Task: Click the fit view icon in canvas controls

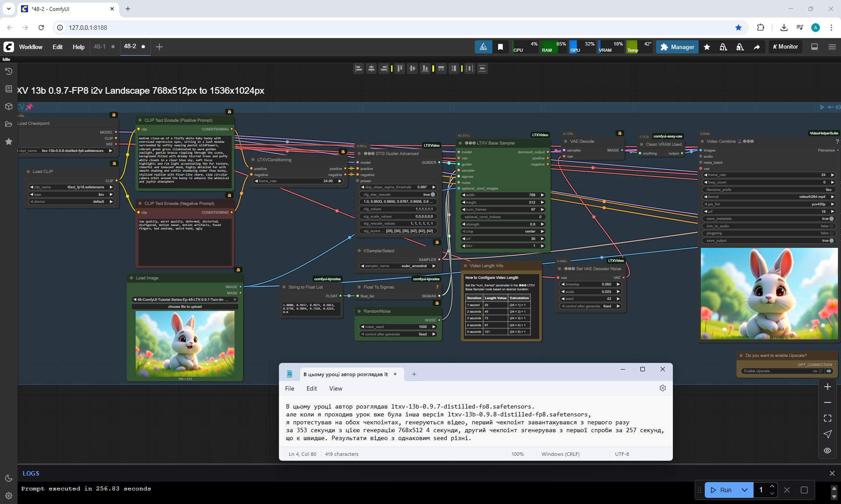Action: (827, 418)
